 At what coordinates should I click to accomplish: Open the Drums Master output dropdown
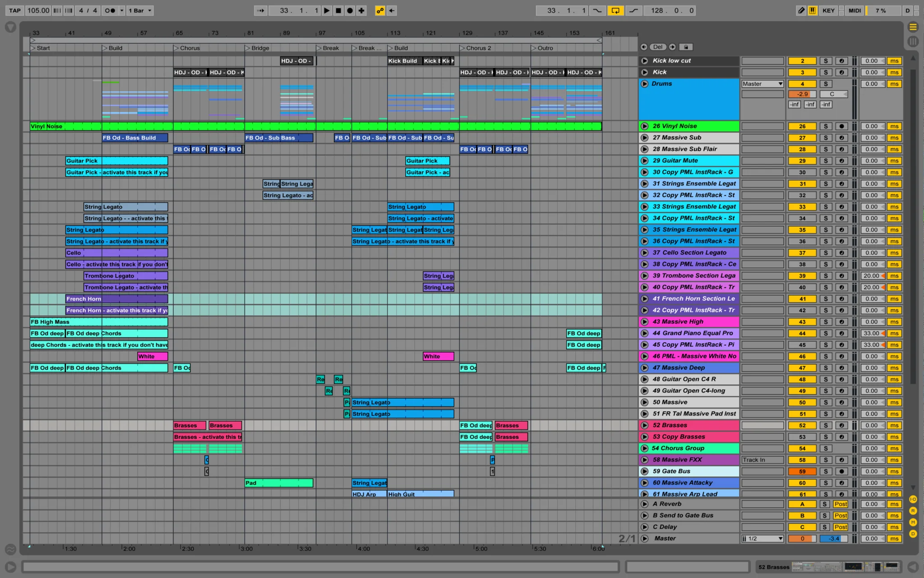coord(762,84)
